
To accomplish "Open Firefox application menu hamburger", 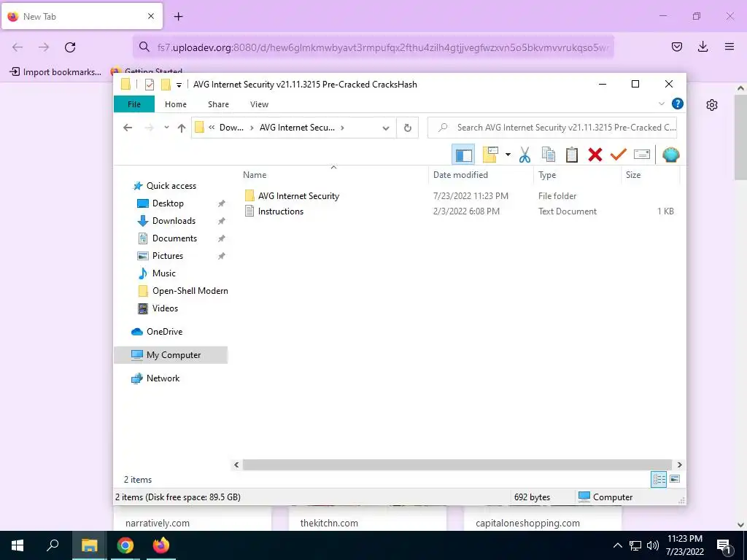I will tap(729, 47).
